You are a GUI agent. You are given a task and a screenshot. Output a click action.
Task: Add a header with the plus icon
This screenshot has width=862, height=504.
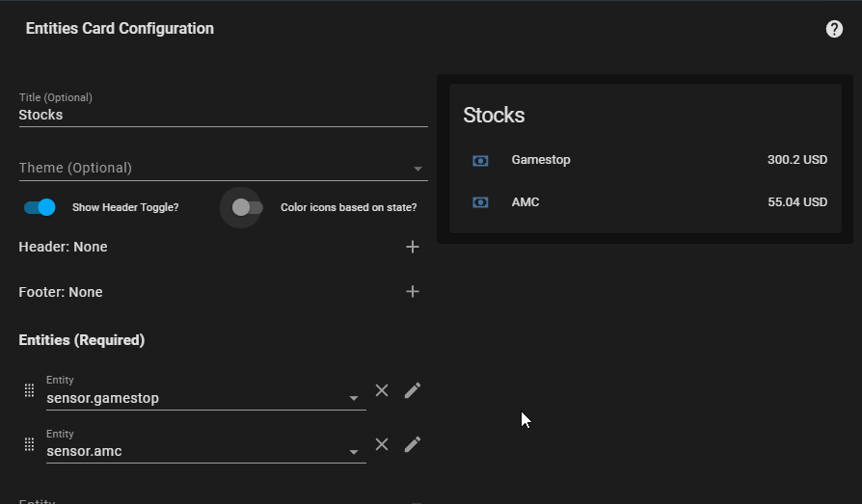point(413,247)
